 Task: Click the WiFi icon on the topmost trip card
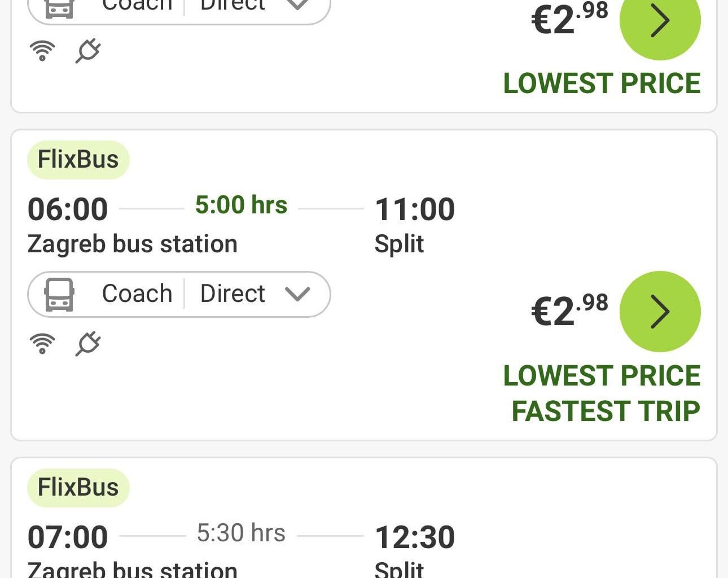pyautogui.click(x=42, y=50)
